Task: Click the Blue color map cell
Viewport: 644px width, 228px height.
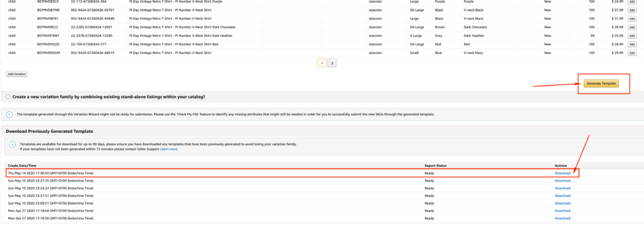Action: click(x=438, y=53)
